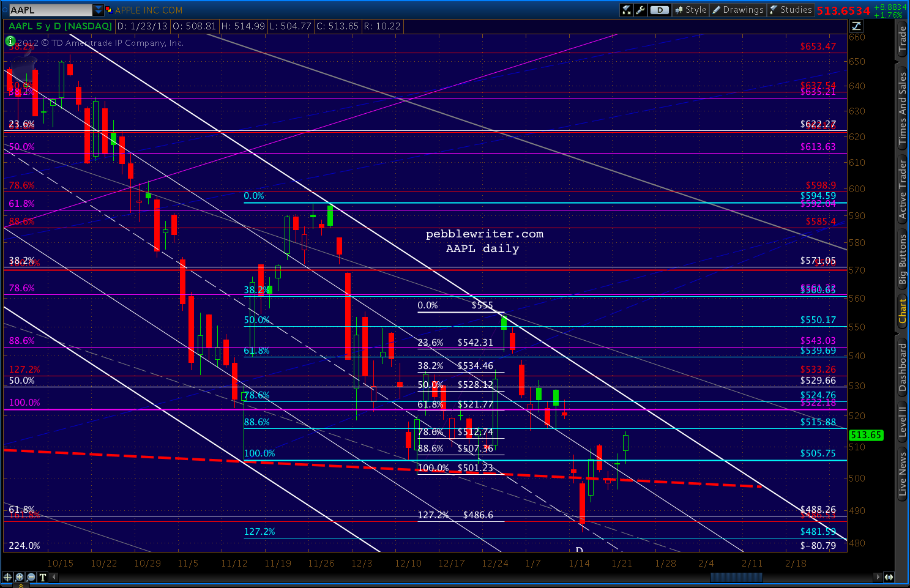Click the 12/10 date axis label
This screenshot has width=910, height=588.
pos(408,564)
